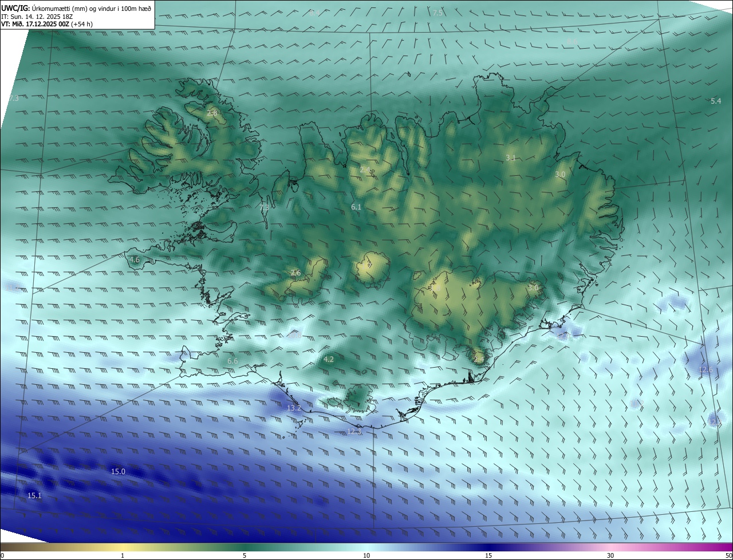Click the 4.2 value on the map
This screenshot has width=733, height=560.
pyautogui.click(x=329, y=359)
